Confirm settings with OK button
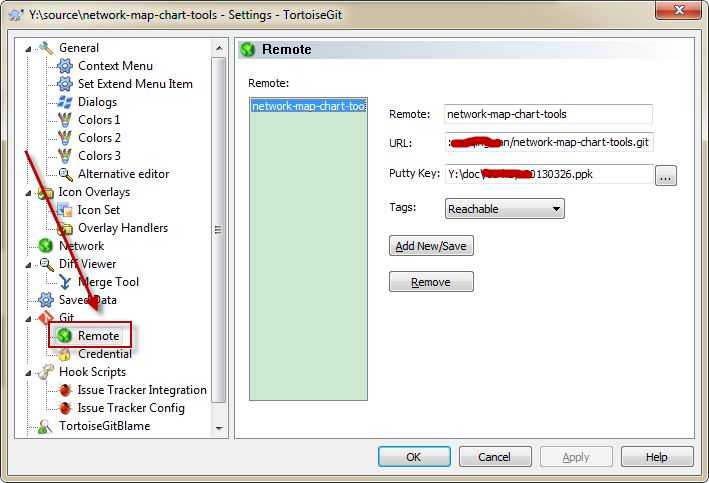Screen dimensions: 709x483 (414, 457)
